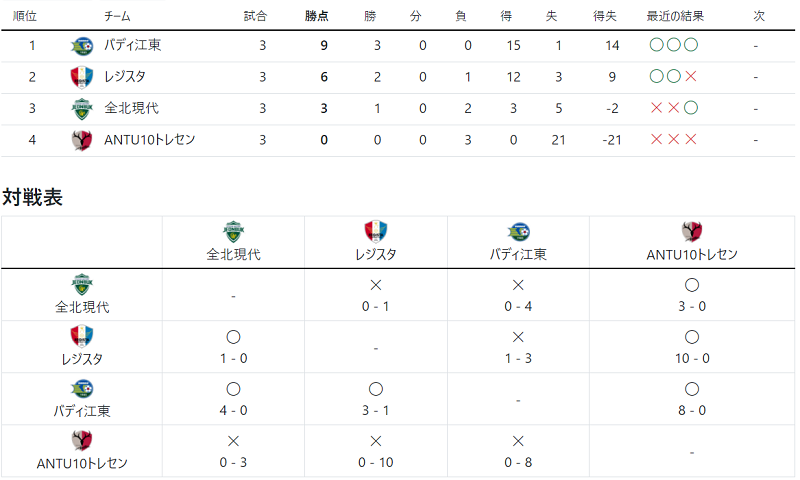The image size is (800, 480).
Task: Click レジスタ shield in match grid column header
Action: tap(376, 232)
